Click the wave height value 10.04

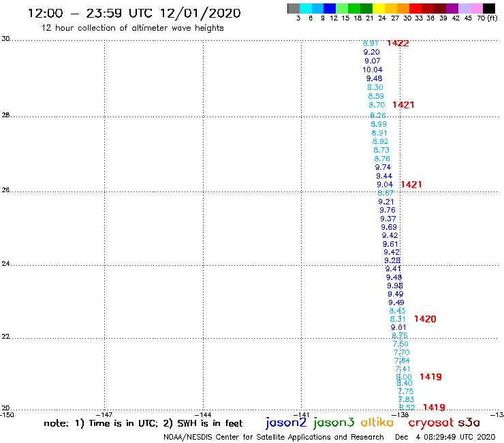(373, 70)
